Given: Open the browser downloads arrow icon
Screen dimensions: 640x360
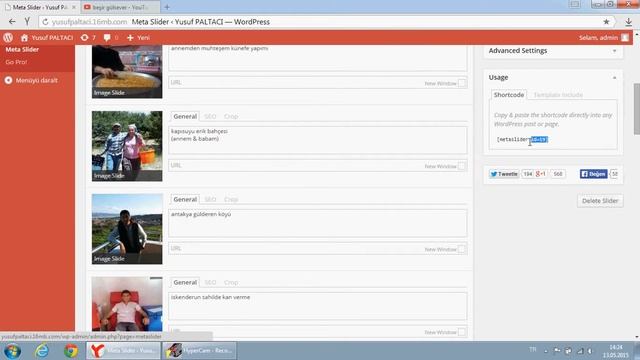Looking at the screenshot, I should pos(629,22).
